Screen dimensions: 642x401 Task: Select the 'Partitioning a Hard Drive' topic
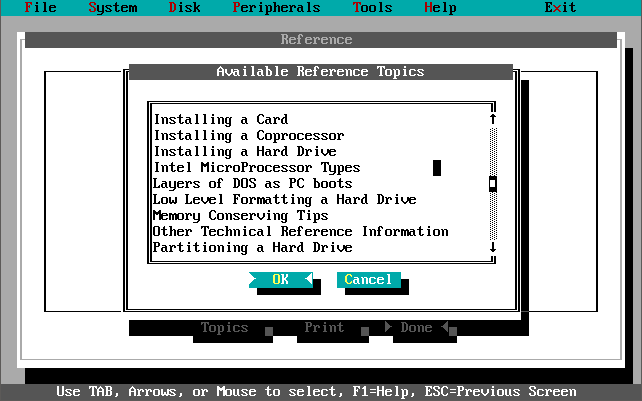[x=321, y=247]
